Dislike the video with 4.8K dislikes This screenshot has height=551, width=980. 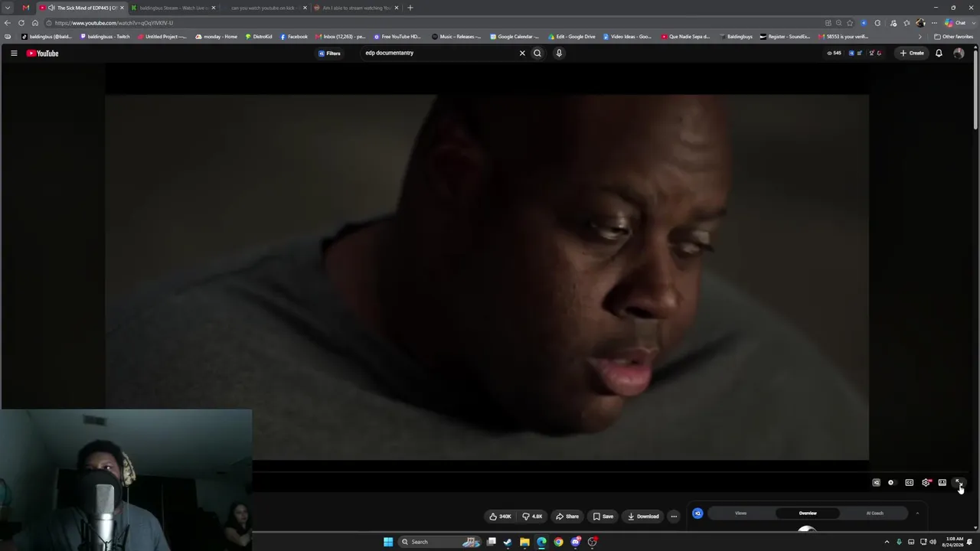(x=532, y=517)
